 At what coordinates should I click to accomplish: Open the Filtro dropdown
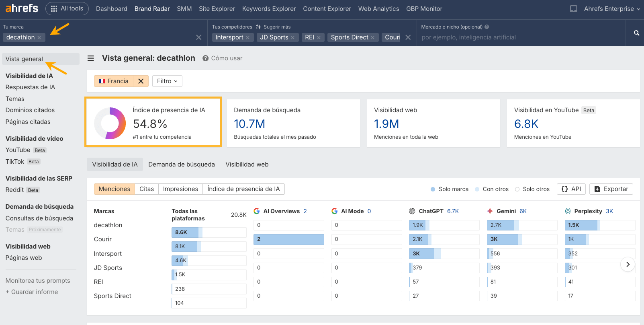point(167,81)
